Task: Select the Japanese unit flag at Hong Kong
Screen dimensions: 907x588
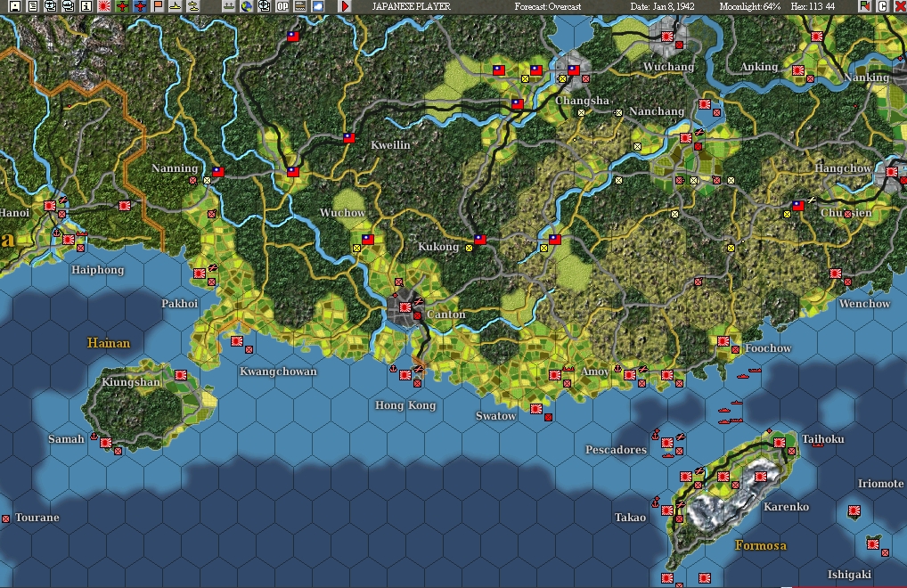Action: tap(404, 375)
